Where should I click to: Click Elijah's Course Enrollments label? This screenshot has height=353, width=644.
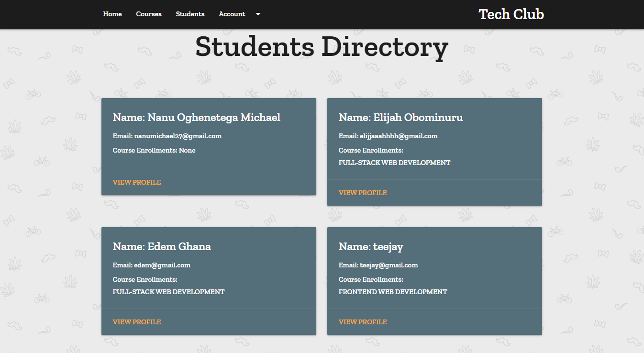pos(371,150)
